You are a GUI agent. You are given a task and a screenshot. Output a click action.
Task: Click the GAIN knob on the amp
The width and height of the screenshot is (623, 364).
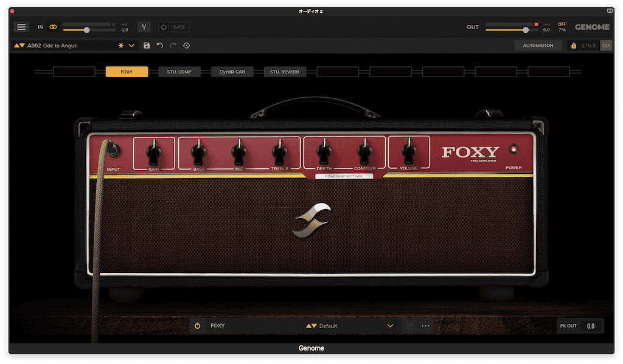click(x=154, y=152)
